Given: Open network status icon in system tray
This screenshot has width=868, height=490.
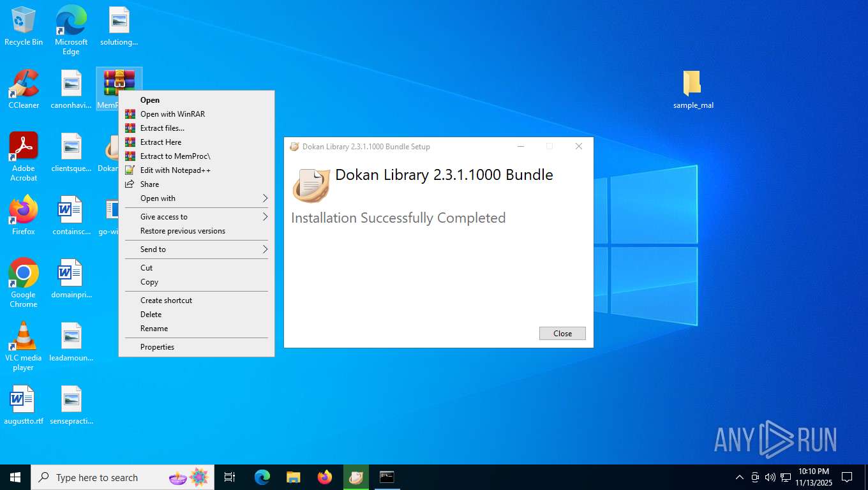Looking at the screenshot, I should coord(786,477).
